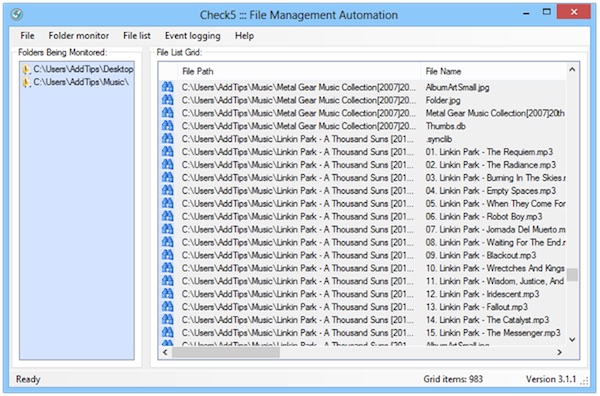Image resolution: width=600 pixels, height=396 pixels.
Task: Click binoculars icon for When They Come For row
Action: point(167,203)
